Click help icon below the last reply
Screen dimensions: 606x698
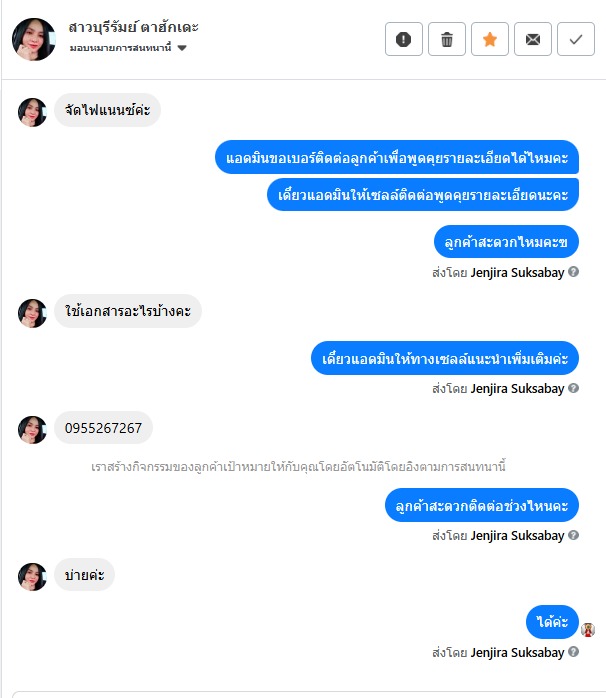[573, 652]
